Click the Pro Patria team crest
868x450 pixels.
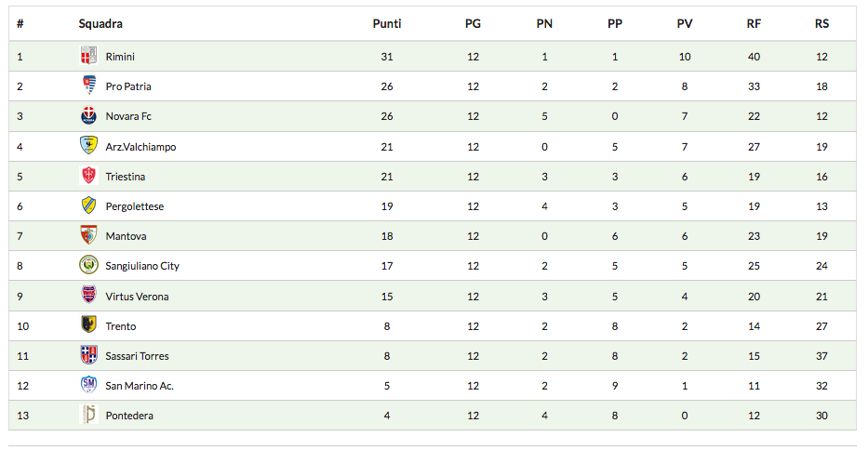(x=88, y=86)
